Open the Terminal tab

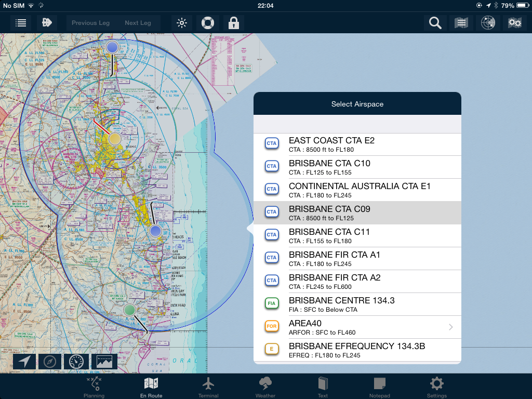208,387
